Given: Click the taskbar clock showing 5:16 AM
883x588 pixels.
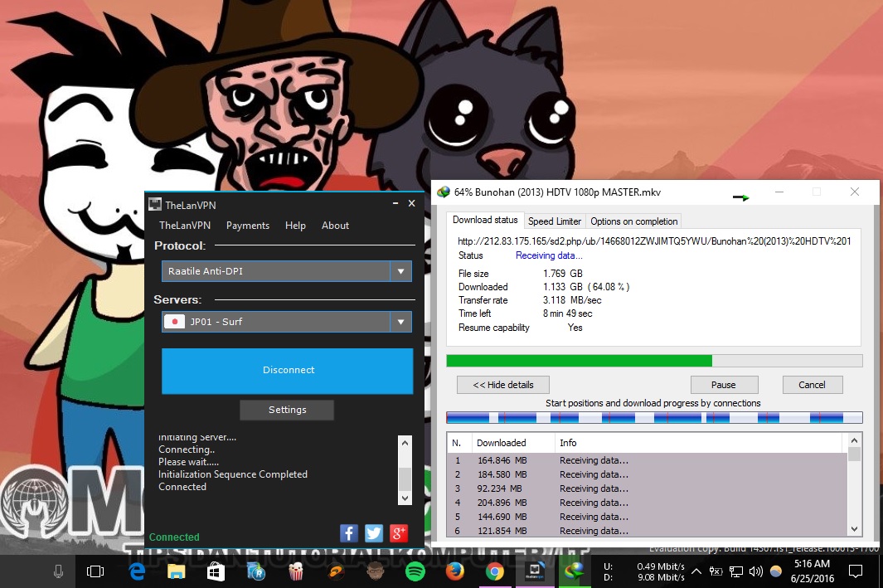Looking at the screenshot, I should tap(812, 571).
